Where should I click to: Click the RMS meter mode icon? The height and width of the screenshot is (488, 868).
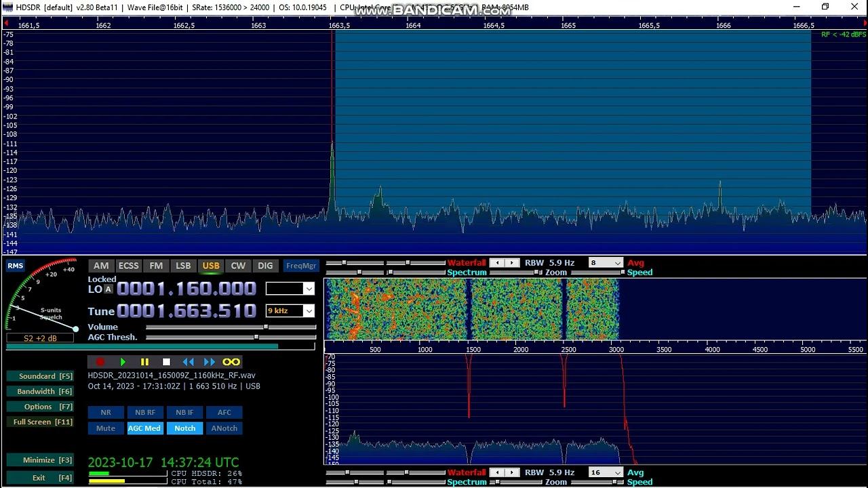15,266
